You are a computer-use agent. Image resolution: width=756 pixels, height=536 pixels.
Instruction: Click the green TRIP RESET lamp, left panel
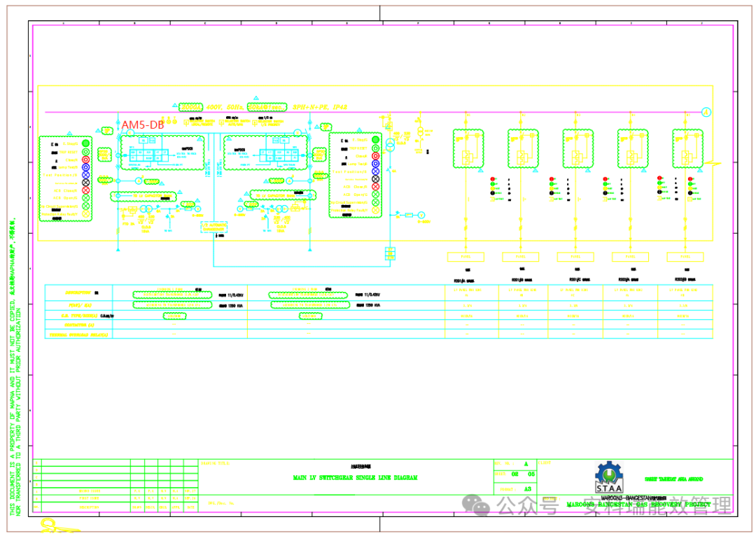(x=86, y=151)
